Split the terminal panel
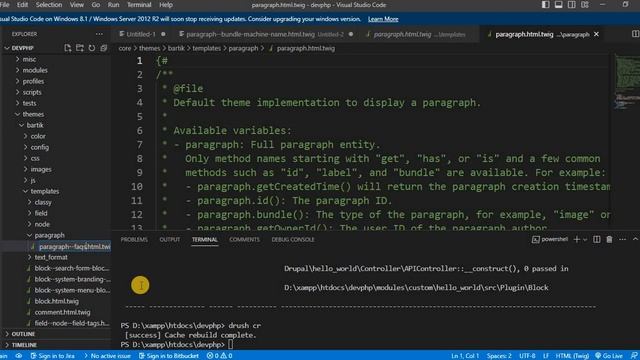 click(597, 240)
